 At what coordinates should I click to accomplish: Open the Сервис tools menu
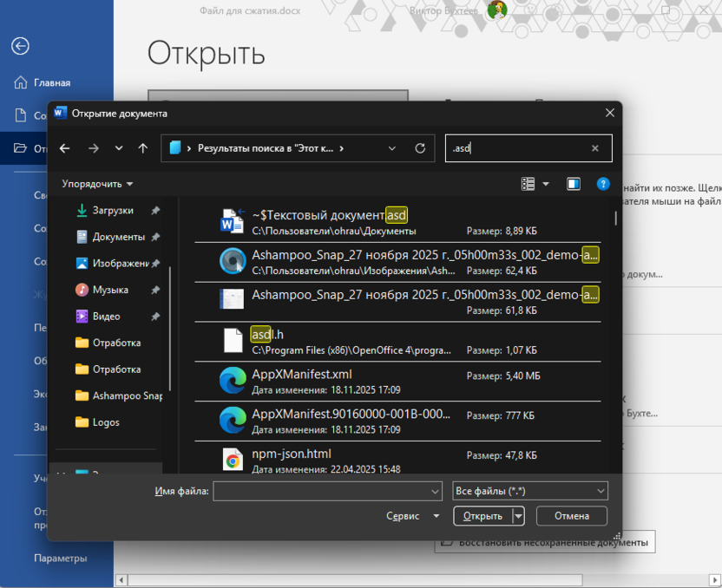pyautogui.click(x=413, y=516)
